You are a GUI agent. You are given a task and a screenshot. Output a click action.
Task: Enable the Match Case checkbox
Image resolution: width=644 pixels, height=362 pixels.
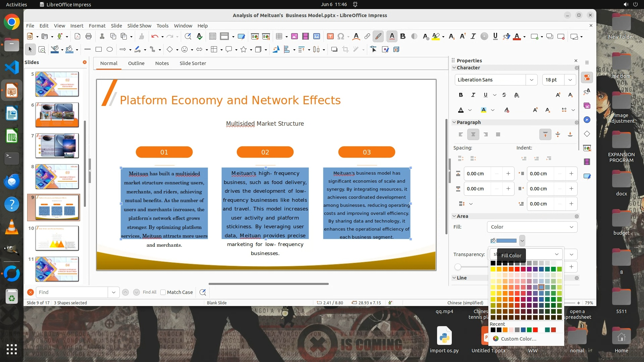coord(163,292)
